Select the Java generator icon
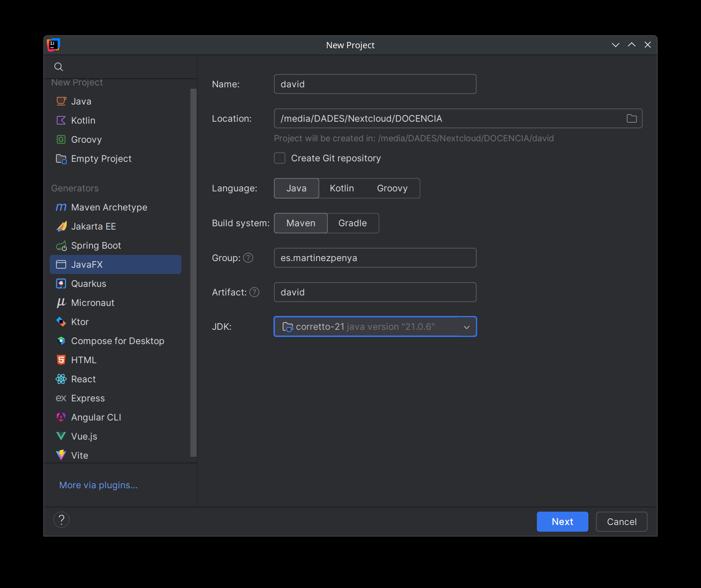This screenshot has width=701, height=588. [x=61, y=101]
